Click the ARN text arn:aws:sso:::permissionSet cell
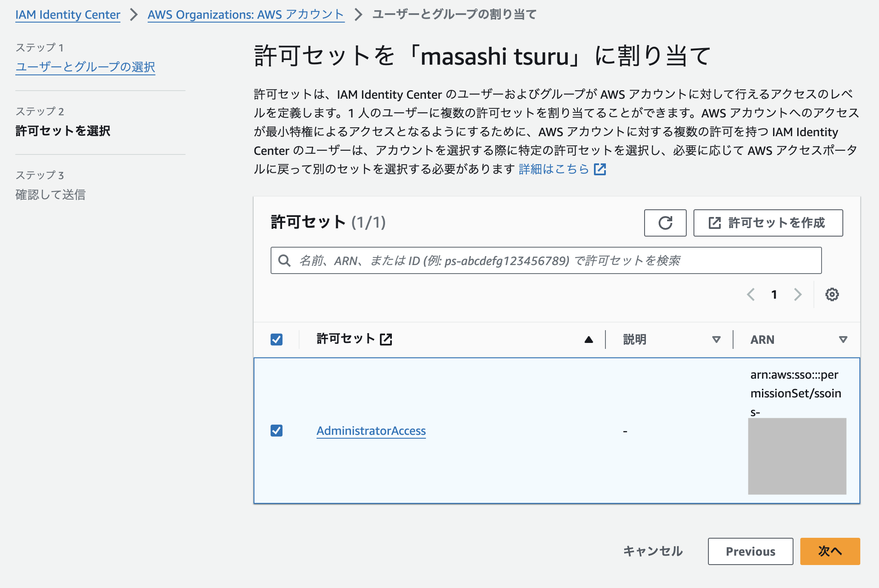 [x=796, y=393]
